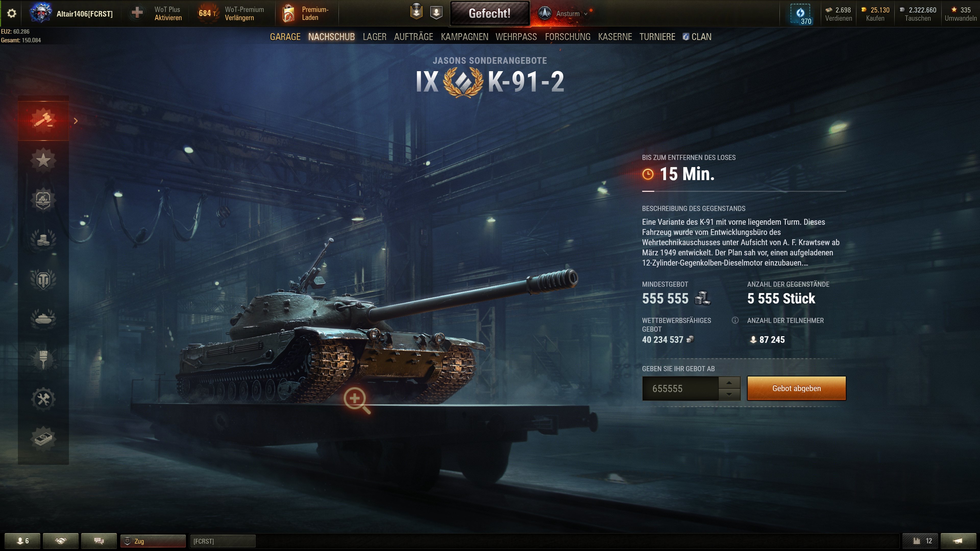Open the coin stack sidebar category
The height and width of the screenshot is (551, 980).
[x=43, y=239]
